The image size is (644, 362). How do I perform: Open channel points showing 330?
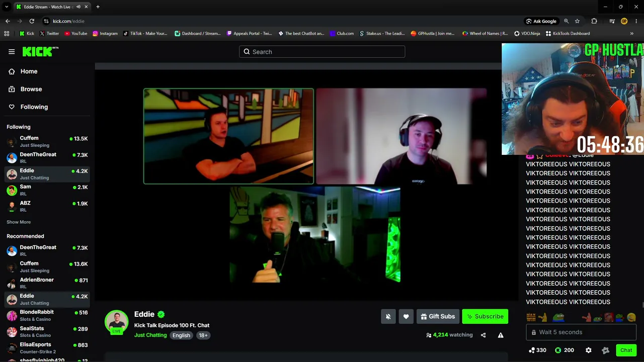[x=537, y=350]
